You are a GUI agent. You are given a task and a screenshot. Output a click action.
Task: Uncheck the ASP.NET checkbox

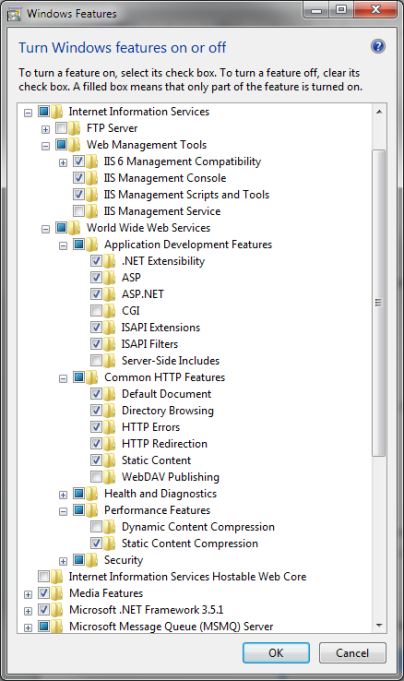(x=96, y=294)
